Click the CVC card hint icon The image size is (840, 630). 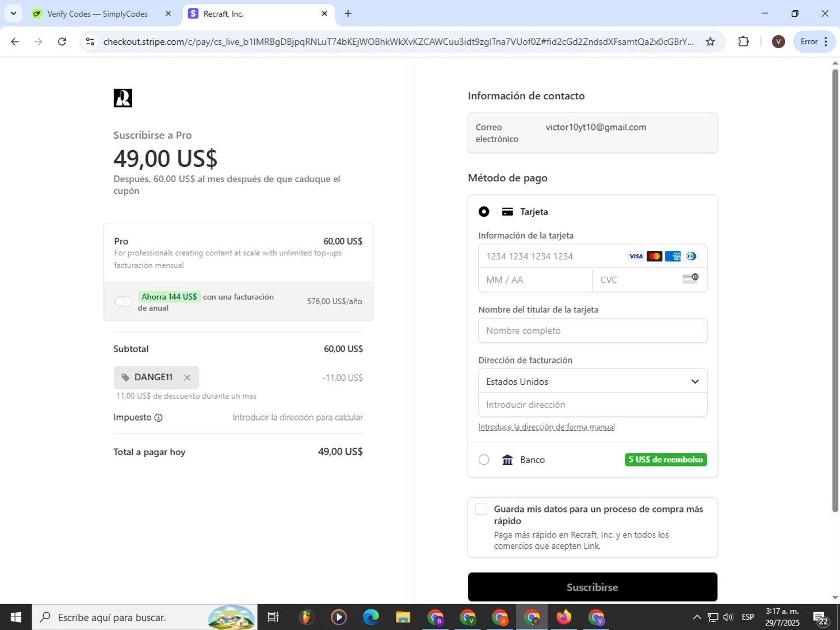pyautogui.click(x=690, y=278)
